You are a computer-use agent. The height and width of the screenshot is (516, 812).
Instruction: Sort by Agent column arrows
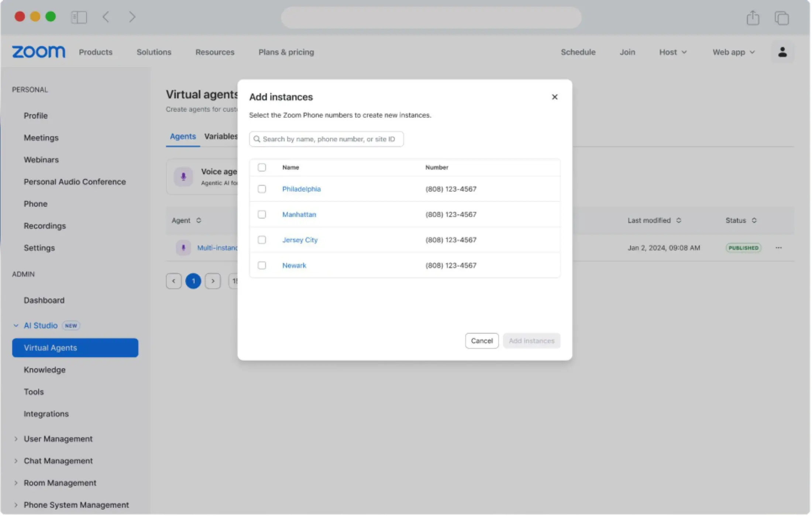pyautogui.click(x=199, y=220)
